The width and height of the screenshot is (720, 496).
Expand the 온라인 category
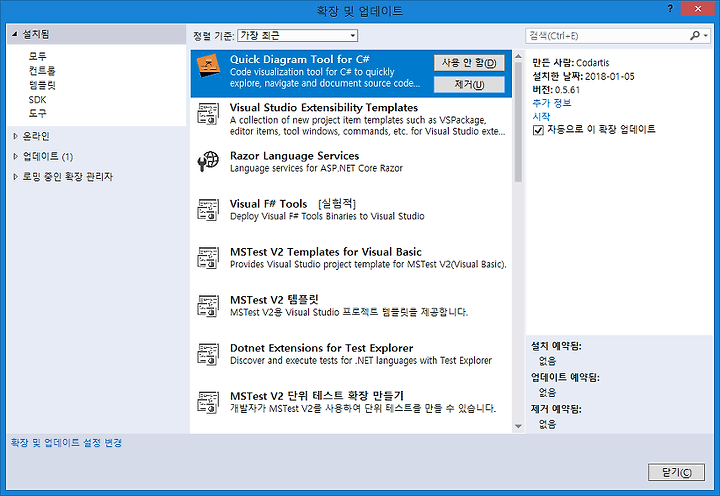(x=15, y=136)
